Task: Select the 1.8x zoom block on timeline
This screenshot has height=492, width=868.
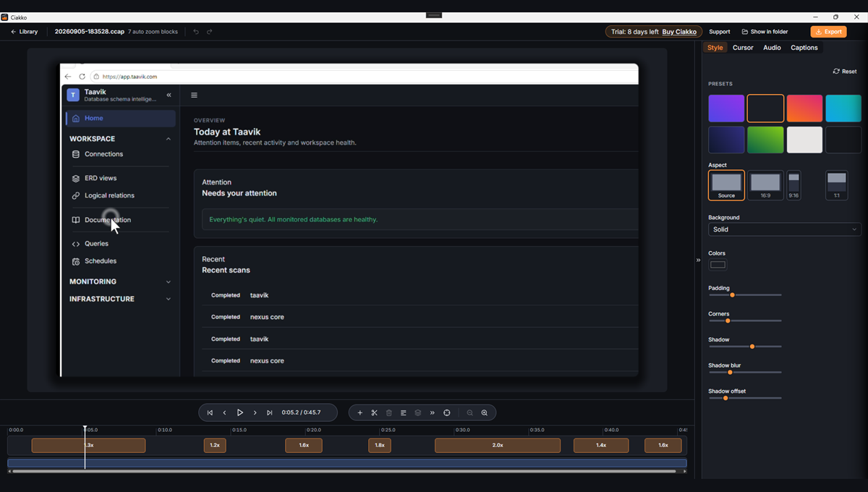Action: 380,446
